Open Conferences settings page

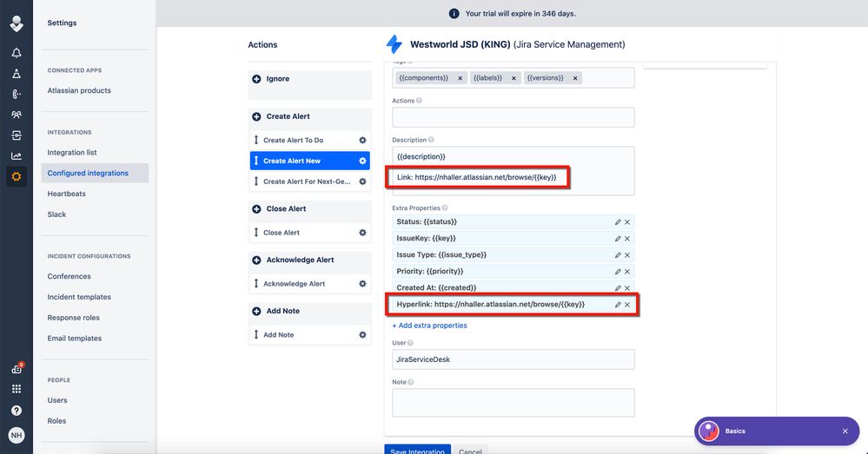click(x=69, y=277)
